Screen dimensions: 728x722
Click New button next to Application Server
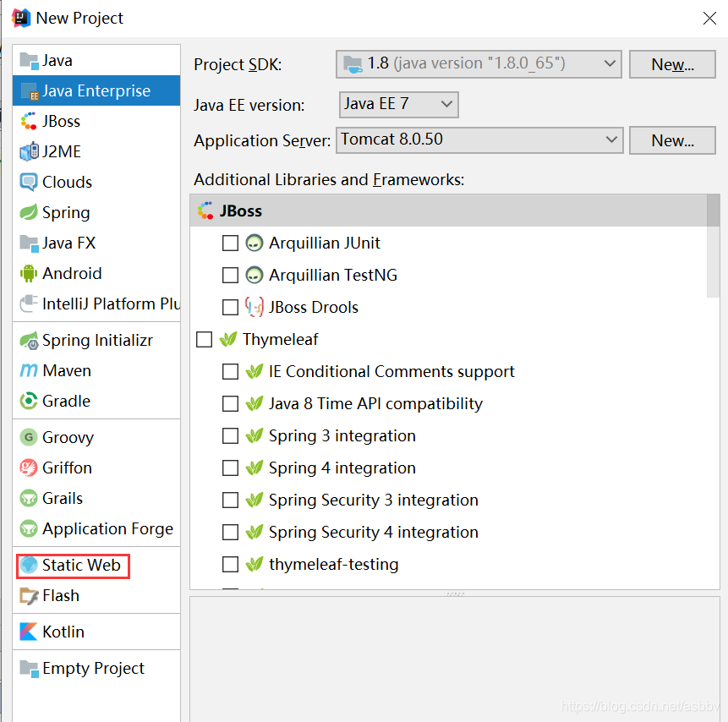pos(672,140)
